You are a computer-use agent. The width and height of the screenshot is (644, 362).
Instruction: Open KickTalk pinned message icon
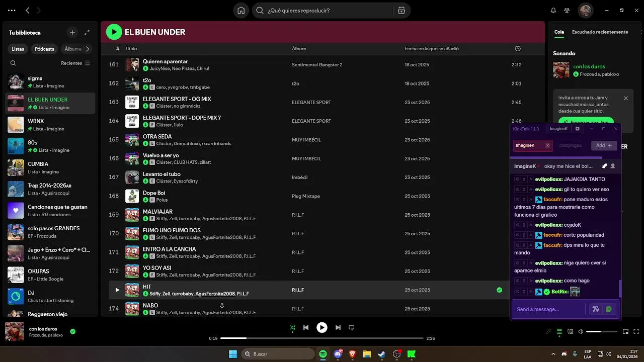[x=605, y=166]
